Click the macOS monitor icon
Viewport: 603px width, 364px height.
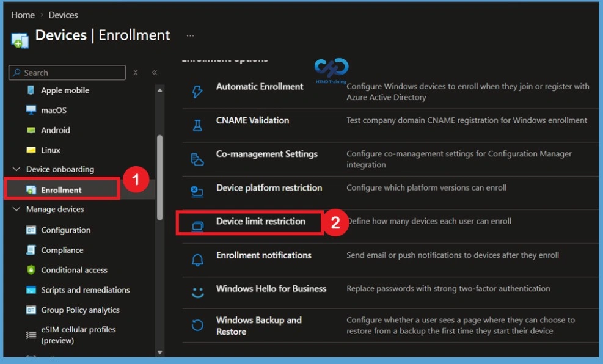click(x=31, y=110)
